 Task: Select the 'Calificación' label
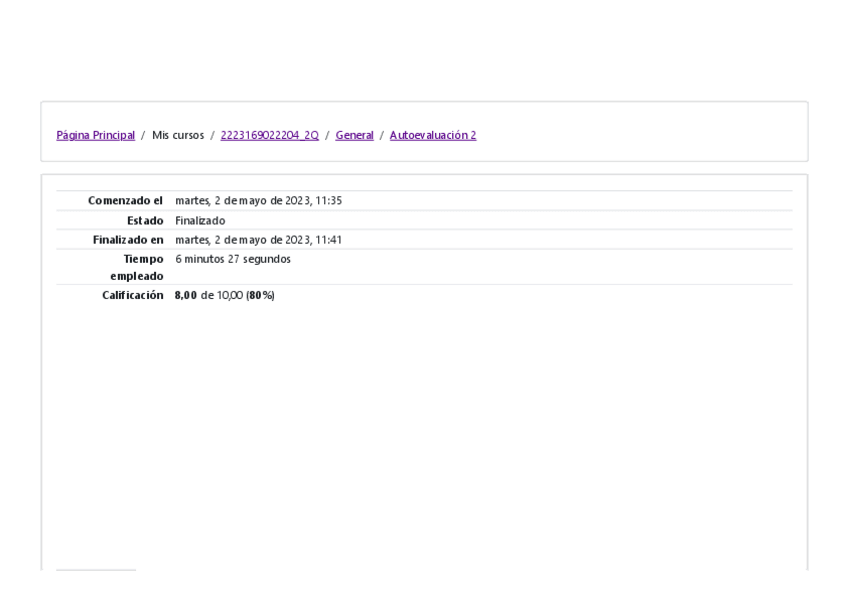pyautogui.click(x=132, y=295)
